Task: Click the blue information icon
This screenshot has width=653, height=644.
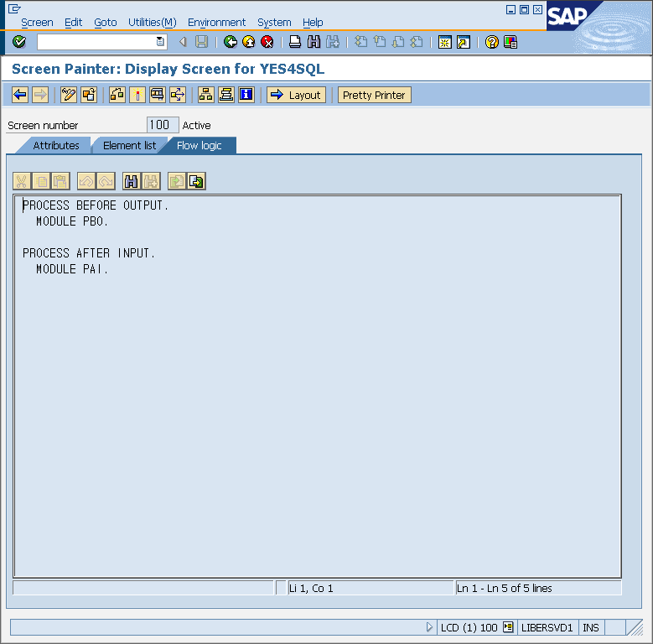Action: pos(246,95)
